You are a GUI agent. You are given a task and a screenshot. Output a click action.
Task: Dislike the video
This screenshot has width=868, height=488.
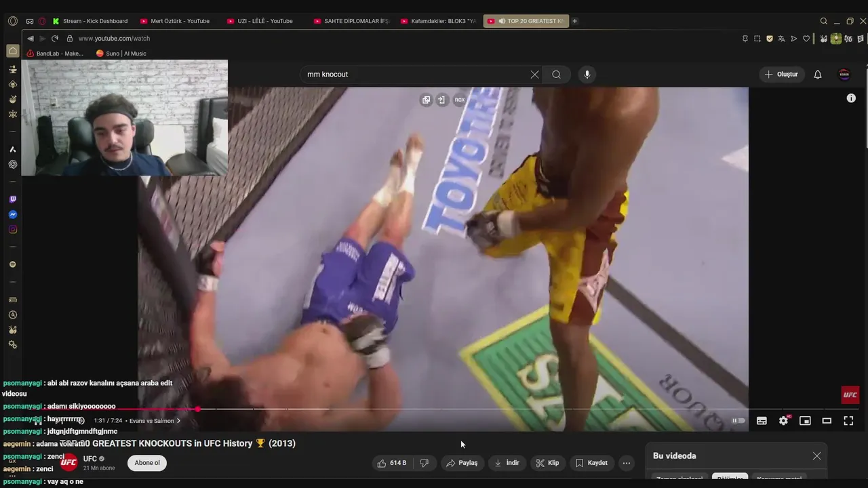(425, 463)
